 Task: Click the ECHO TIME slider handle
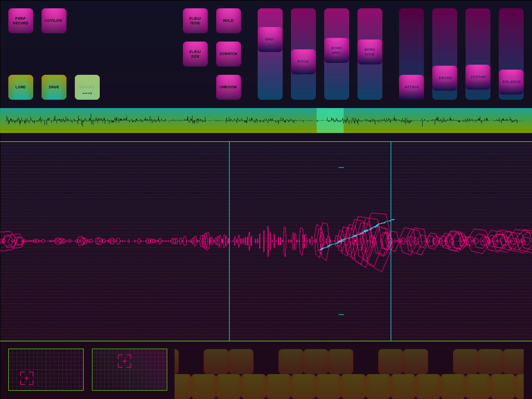point(370,52)
